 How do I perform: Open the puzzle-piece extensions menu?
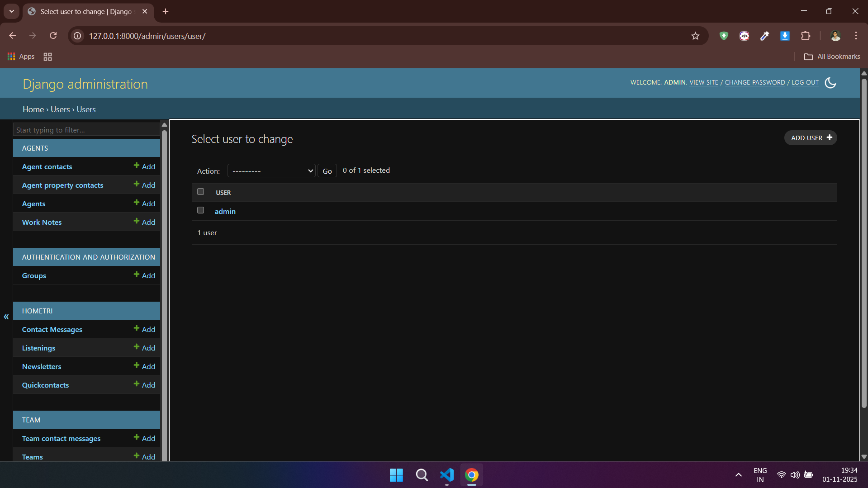806,36
